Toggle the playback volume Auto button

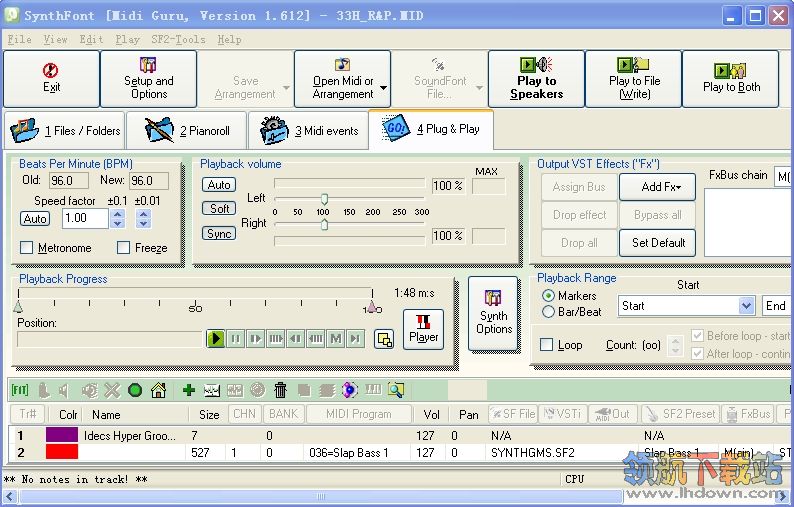click(219, 185)
